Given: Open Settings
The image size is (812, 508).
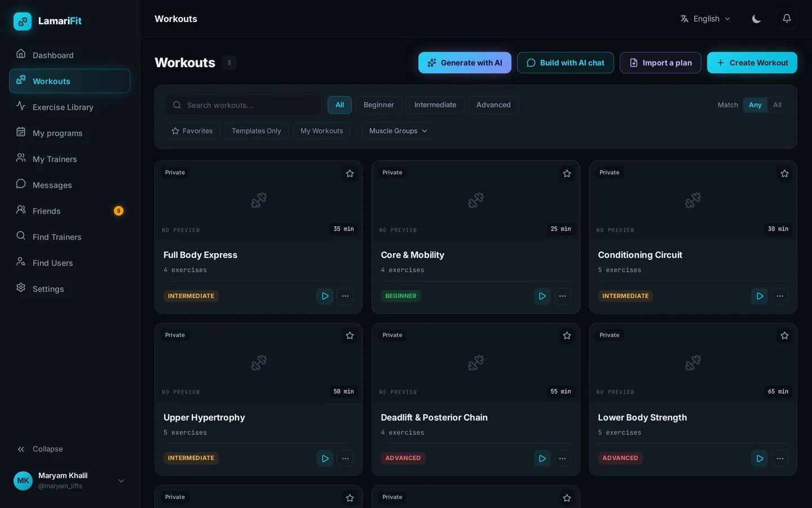Looking at the screenshot, I should click(70, 289).
